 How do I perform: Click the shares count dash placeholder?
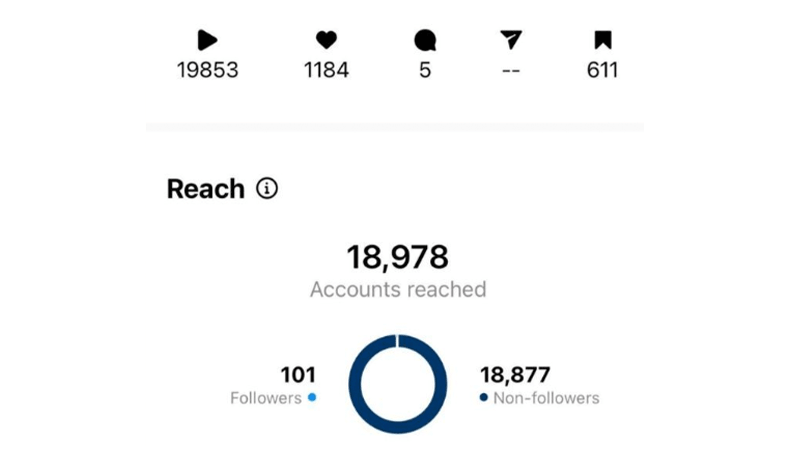[x=511, y=70]
